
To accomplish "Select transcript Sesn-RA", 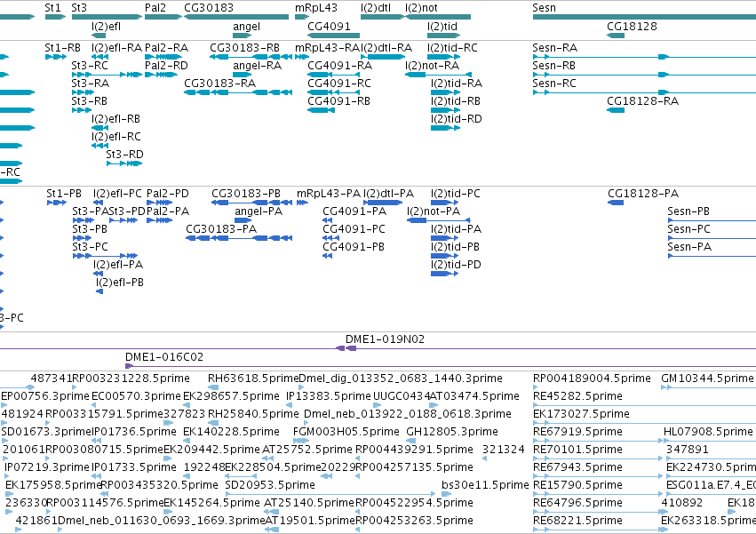I will pos(554,48).
